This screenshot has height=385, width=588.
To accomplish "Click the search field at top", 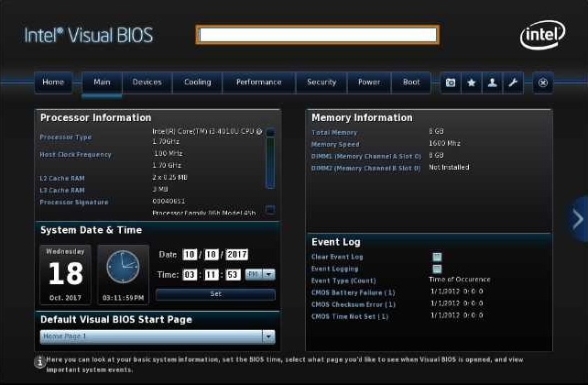I will coord(317,35).
